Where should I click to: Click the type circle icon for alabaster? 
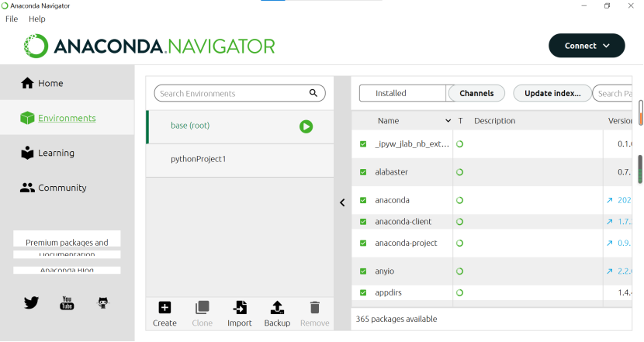tap(459, 172)
